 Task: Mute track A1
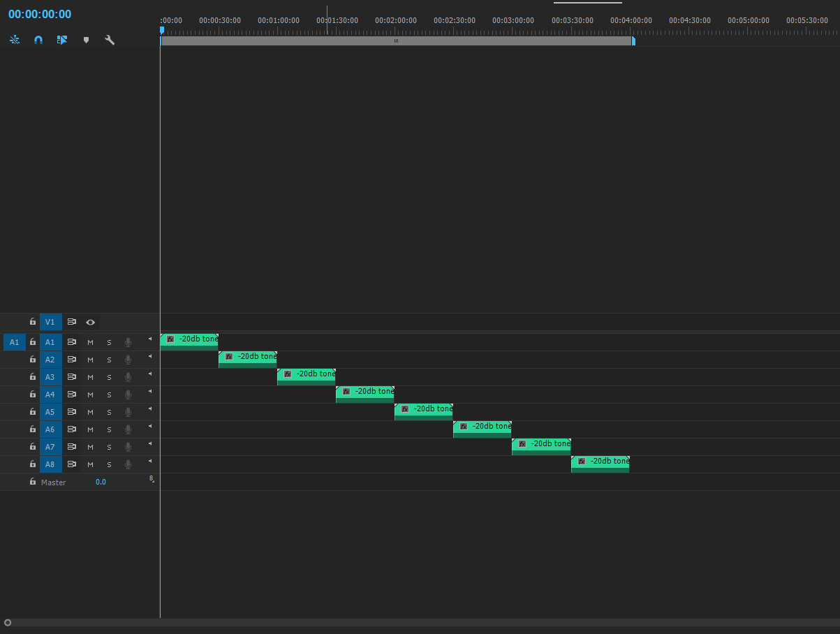90,342
